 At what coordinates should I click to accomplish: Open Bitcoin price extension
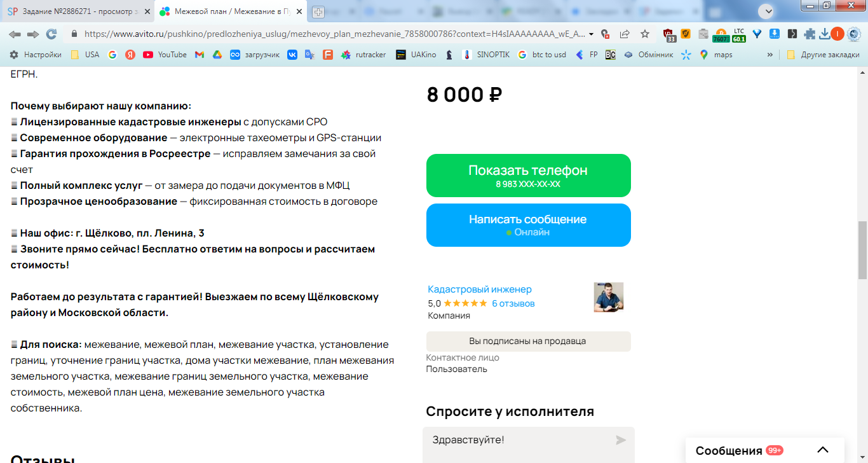(x=721, y=35)
